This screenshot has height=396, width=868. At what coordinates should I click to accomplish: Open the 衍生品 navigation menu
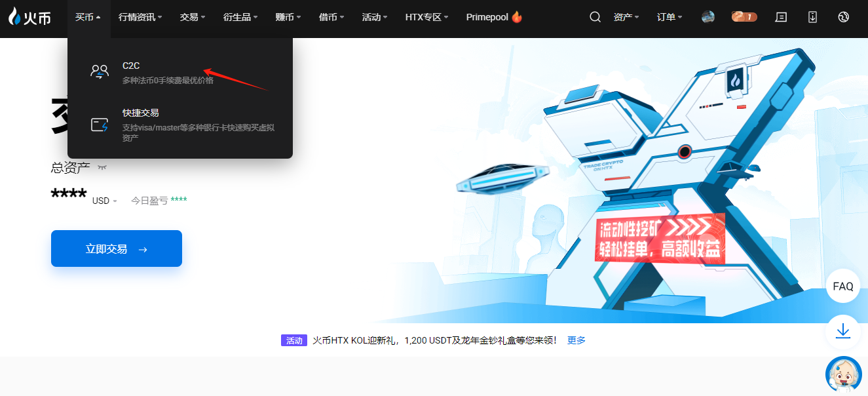(x=240, y=18)
